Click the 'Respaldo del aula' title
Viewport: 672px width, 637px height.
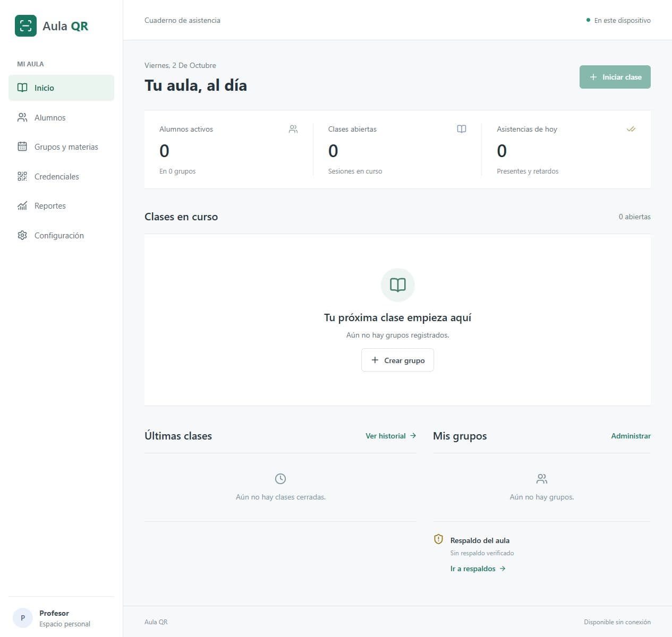pos(480,540)
